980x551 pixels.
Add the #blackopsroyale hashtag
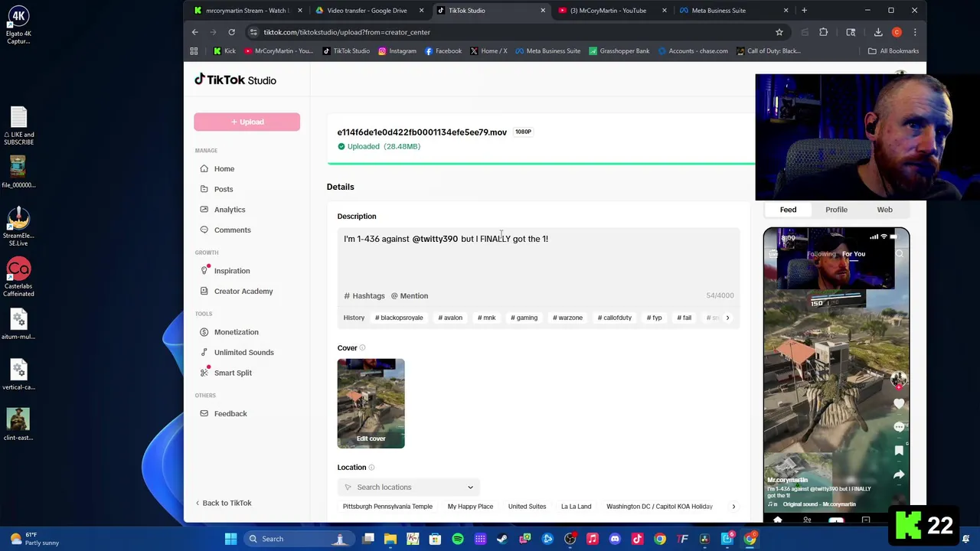tap(399, 318)
